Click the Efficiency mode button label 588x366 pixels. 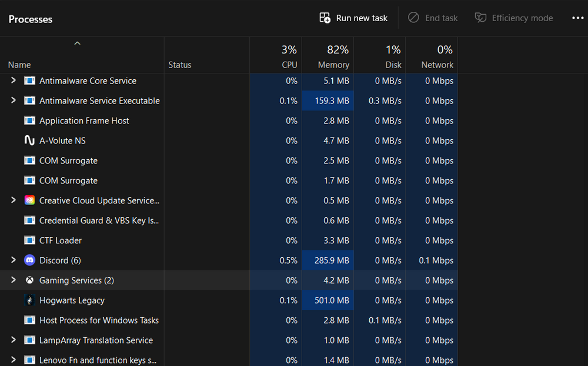click(x=522, y=18)
